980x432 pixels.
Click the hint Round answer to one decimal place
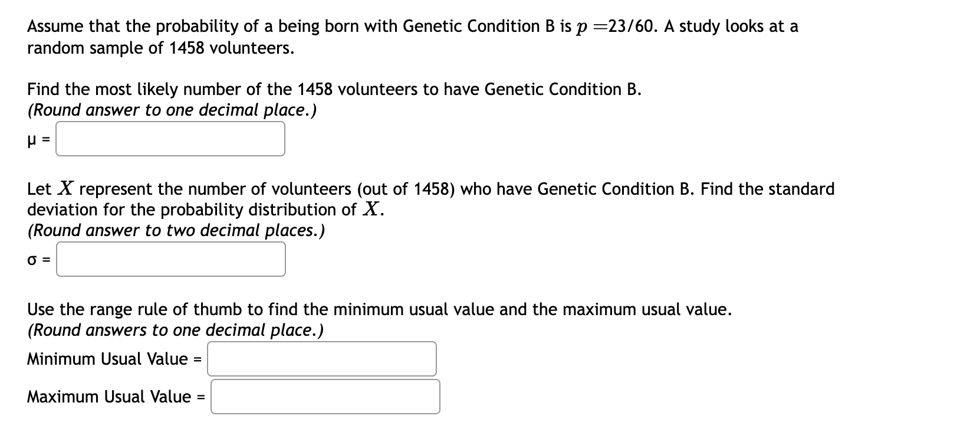coord(172,110)
